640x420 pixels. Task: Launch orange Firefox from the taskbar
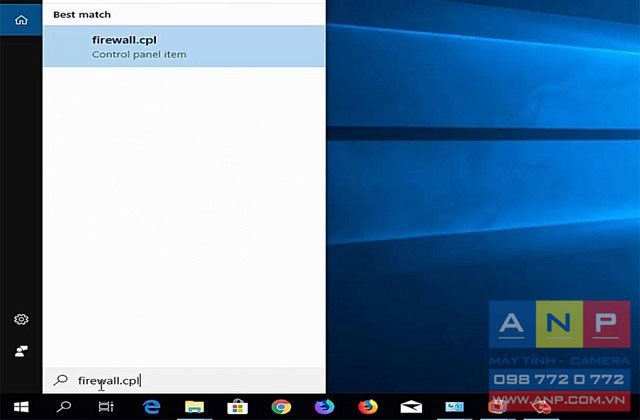pyautogui.click(x=368, y=407)
